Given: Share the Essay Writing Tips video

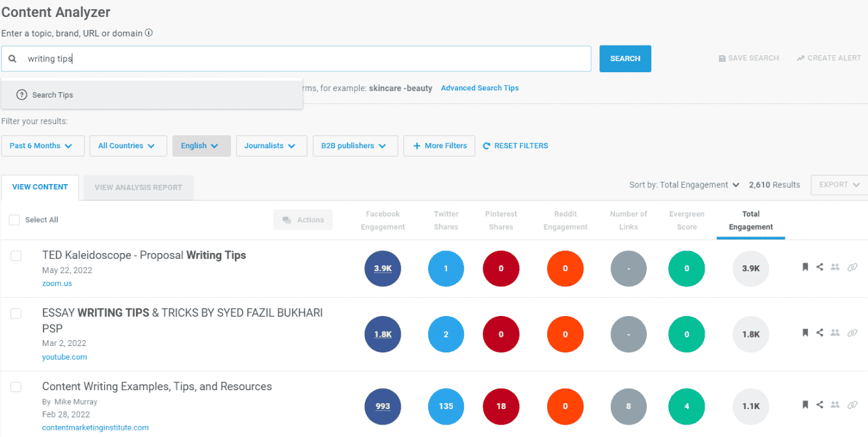Looking at the screenshot, I should tap(820, 332).
